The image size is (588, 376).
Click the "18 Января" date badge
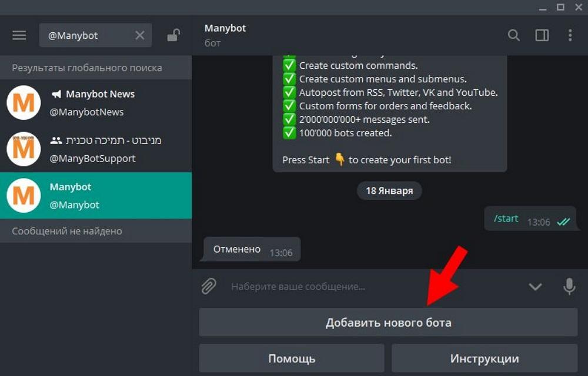[x=389, y=190]
